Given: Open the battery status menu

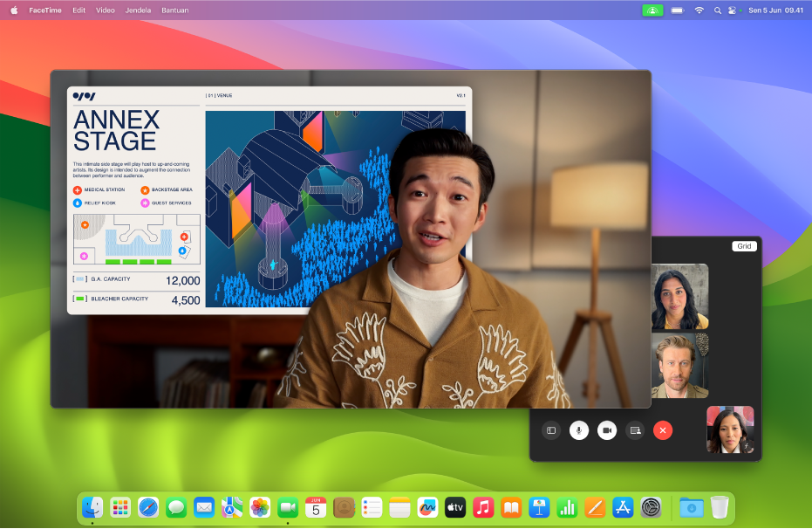Looking at the screenshot, I should (677, 10).
